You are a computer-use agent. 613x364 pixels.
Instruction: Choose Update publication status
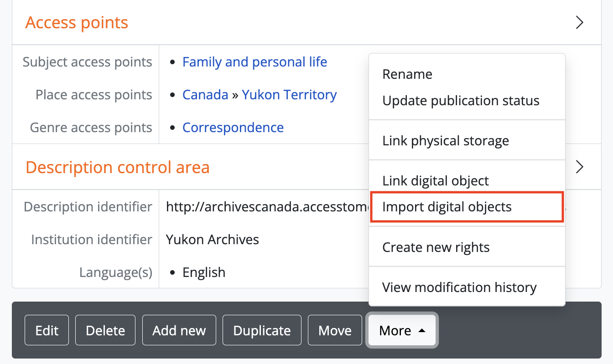pos(461,101)
